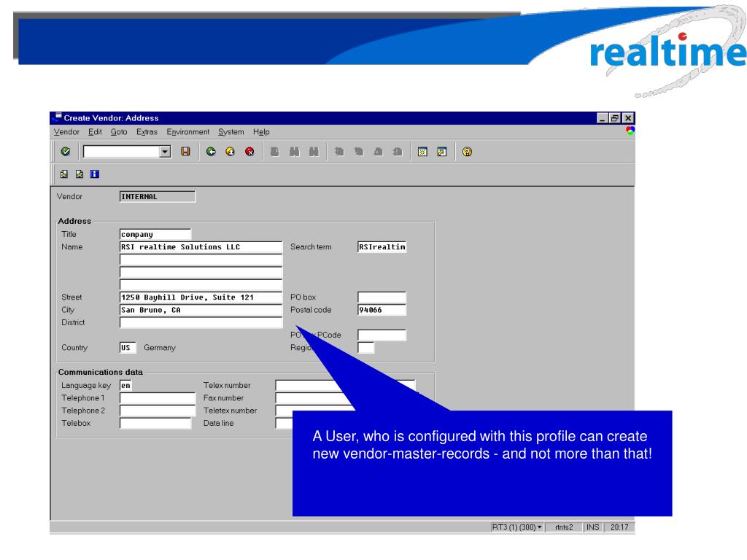
Task: Open the System menu
Action: click(x=231, y=132)
